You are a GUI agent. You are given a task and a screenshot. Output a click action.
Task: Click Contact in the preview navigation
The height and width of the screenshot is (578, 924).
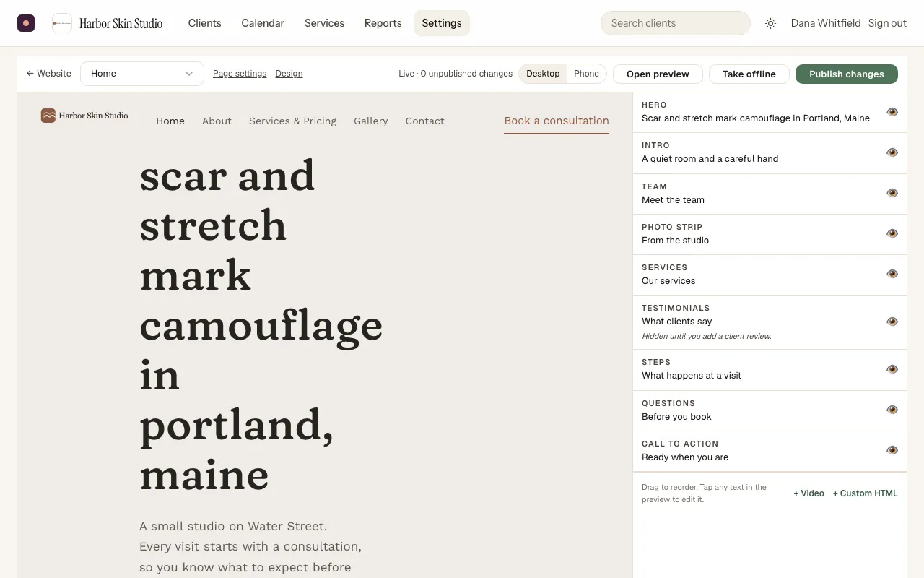pyautogui.click(x=424, y=121)
